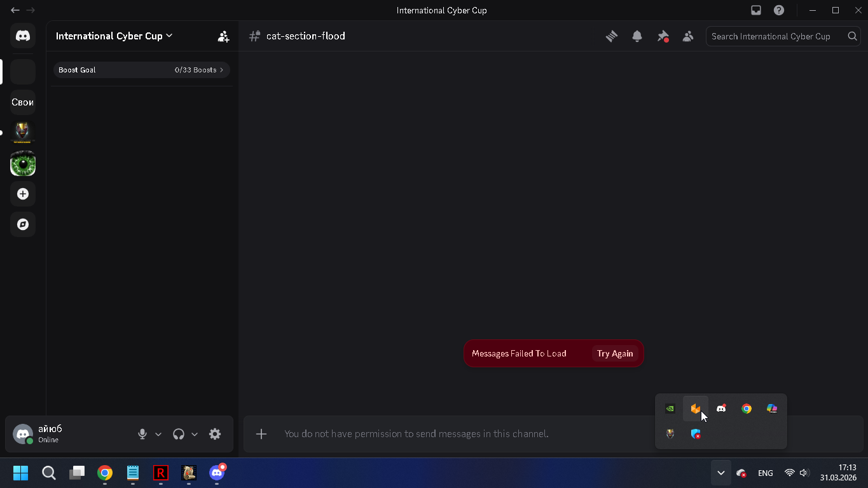Open NVIDIA tray icon

670,409
